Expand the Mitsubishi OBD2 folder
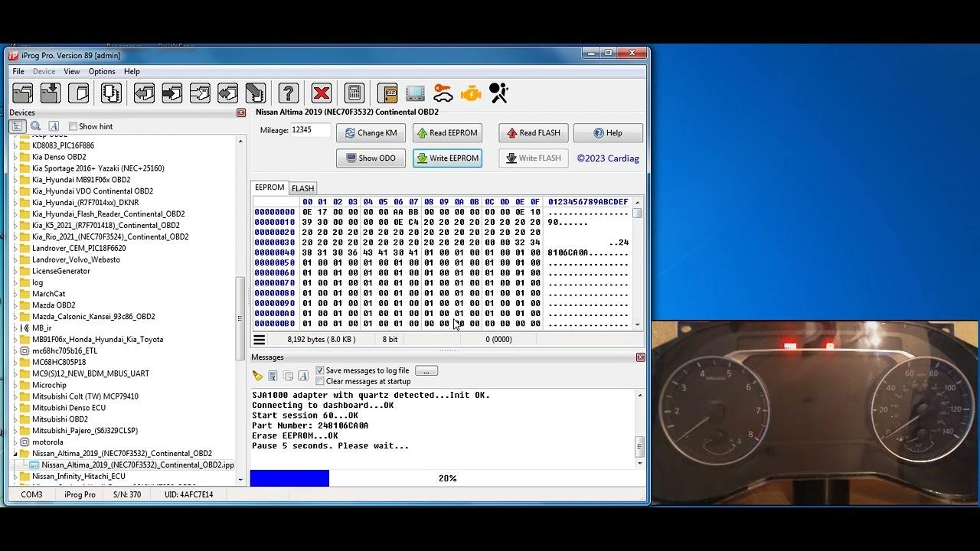 [x=15, y=419]
